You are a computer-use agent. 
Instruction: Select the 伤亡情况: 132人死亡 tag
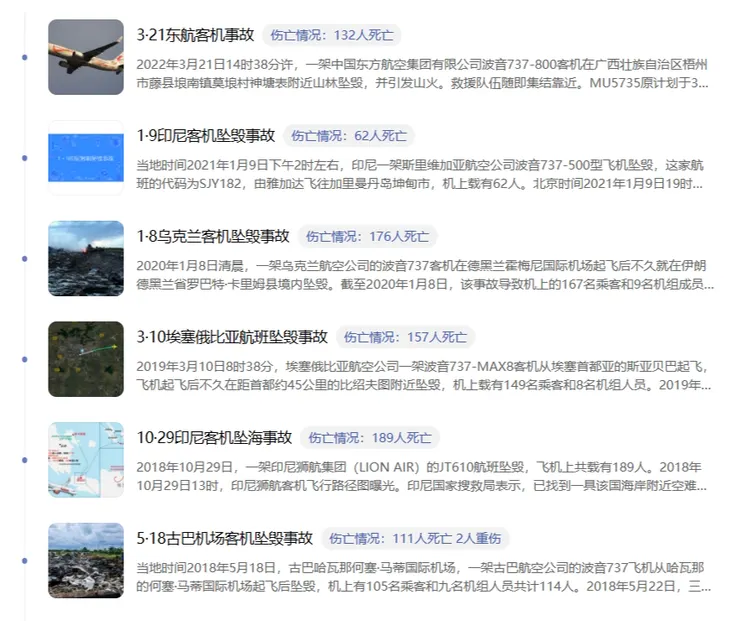point(332,35)
